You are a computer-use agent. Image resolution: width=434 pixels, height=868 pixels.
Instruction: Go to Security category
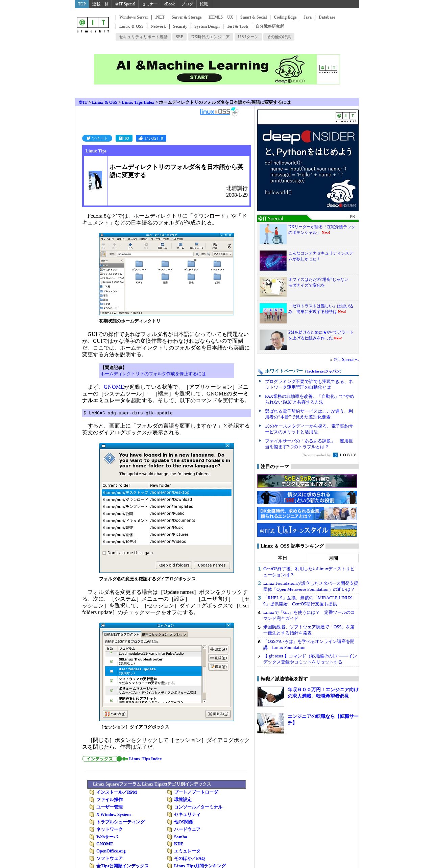[x=180, y=26]
